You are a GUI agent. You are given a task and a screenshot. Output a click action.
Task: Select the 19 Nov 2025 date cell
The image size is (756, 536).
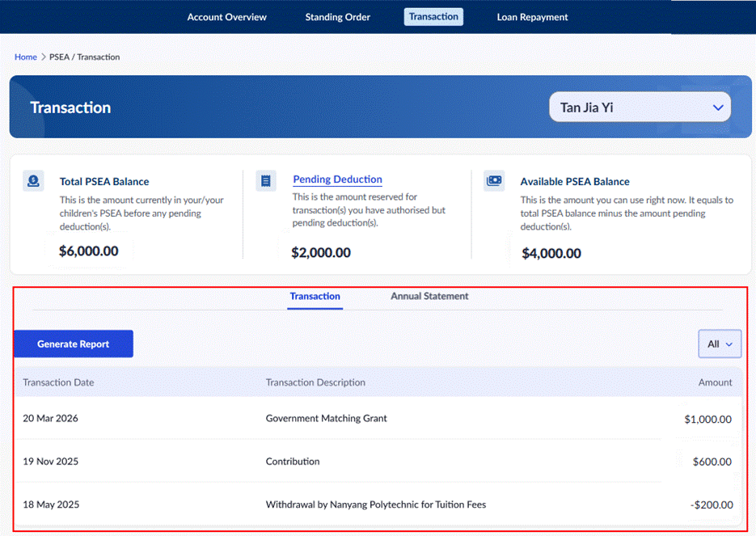(x=51, y=462)
